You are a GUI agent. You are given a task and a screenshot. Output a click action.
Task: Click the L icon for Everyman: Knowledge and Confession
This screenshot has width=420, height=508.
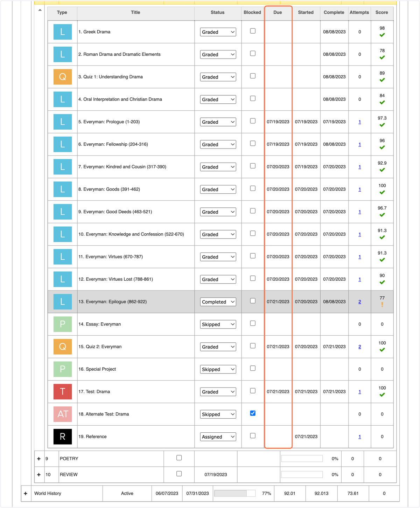click(x=63, y=234)
